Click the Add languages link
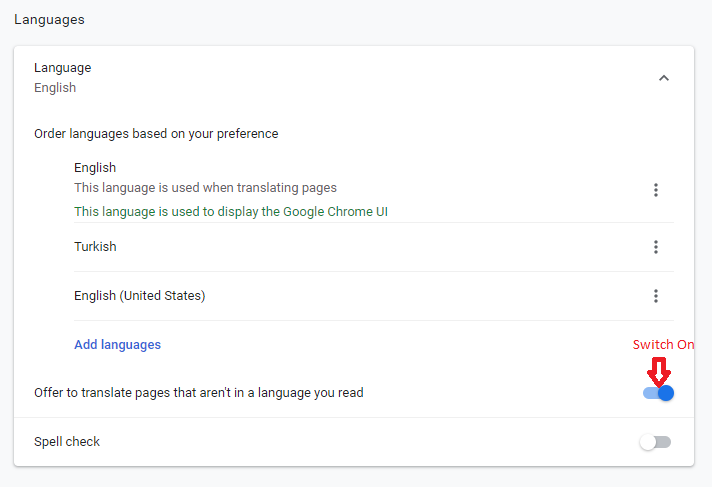The height and width of the screenshot is (487, 712). pos(118,345)
